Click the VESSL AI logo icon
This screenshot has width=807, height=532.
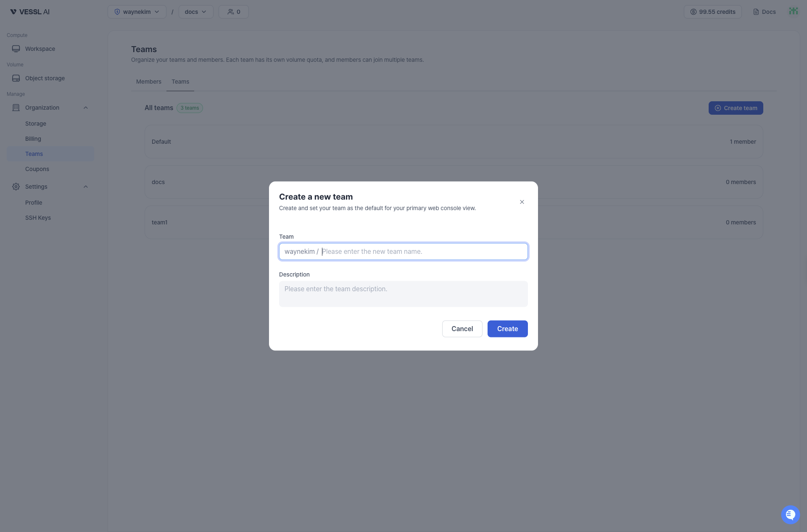[x=13, y=11]
